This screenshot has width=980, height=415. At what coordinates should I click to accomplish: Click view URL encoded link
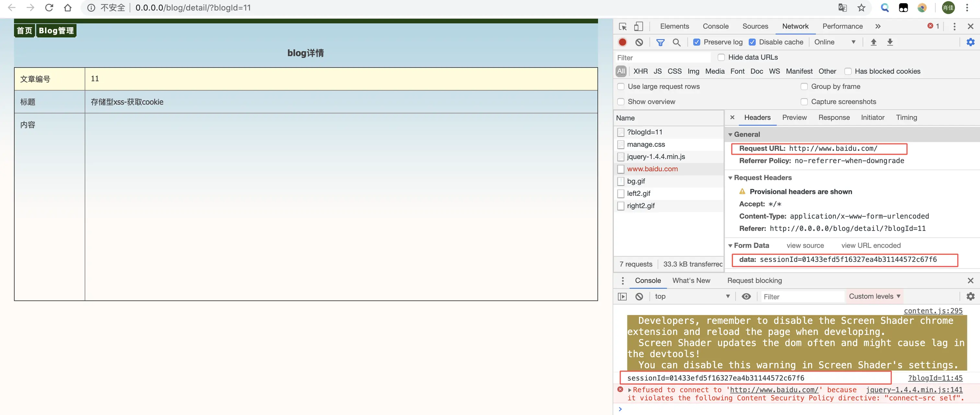(870, 245)
